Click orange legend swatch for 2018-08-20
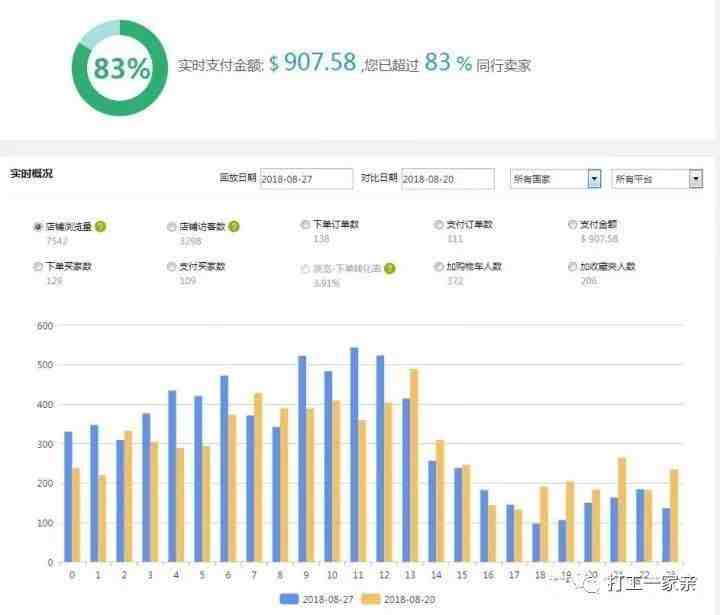The width and height of the screenshot is (720, 615). pyautogui.click(x=371, y=599)
